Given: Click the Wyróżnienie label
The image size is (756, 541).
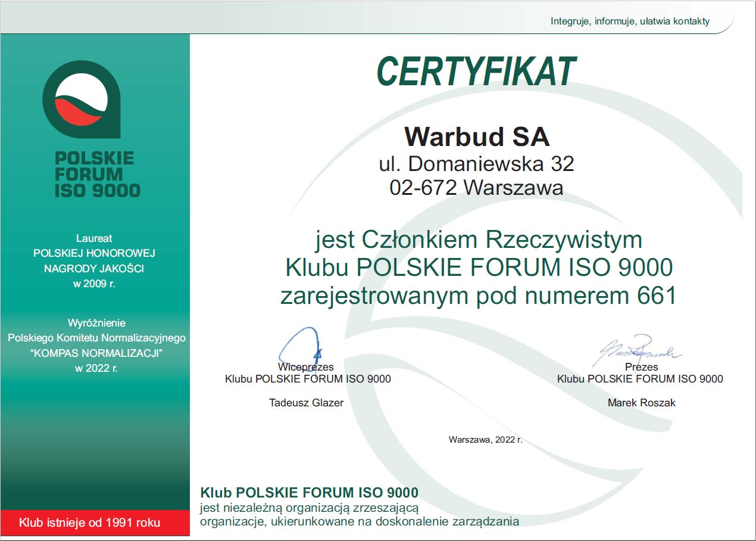Looking at the screenshot, I should [96, 323].
